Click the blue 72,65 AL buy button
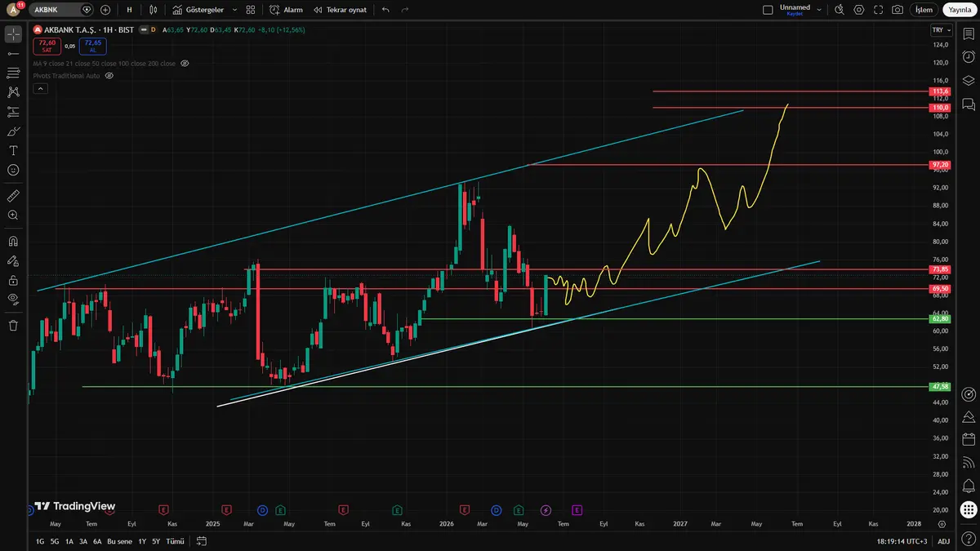 (x=92, y=45)
